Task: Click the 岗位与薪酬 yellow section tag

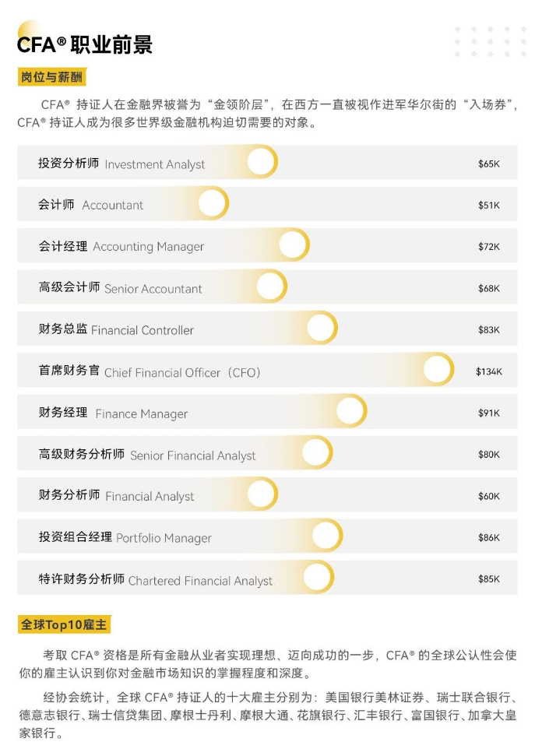Action: pyautogui.click(x=51, y=76)
